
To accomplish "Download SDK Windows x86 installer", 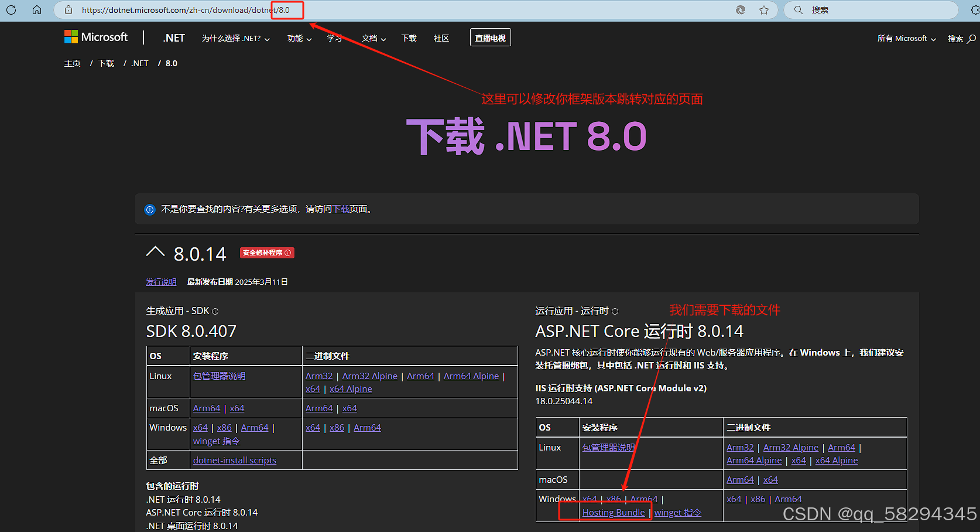I will [x=224, y=428].
